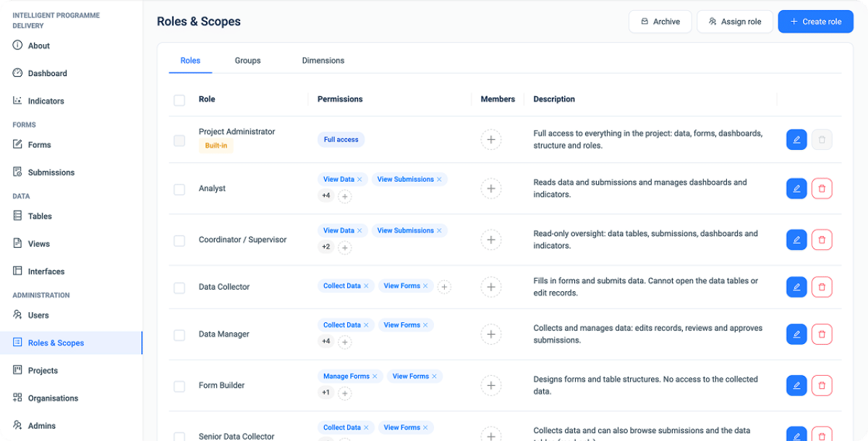Tick the Data Collector row checkbox

coord(179,287)
